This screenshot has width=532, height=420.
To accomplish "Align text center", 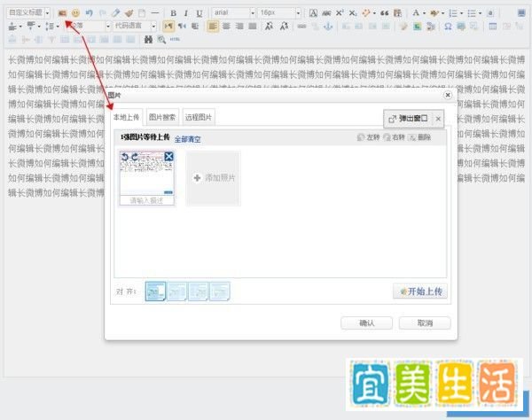I will [226, 26].
